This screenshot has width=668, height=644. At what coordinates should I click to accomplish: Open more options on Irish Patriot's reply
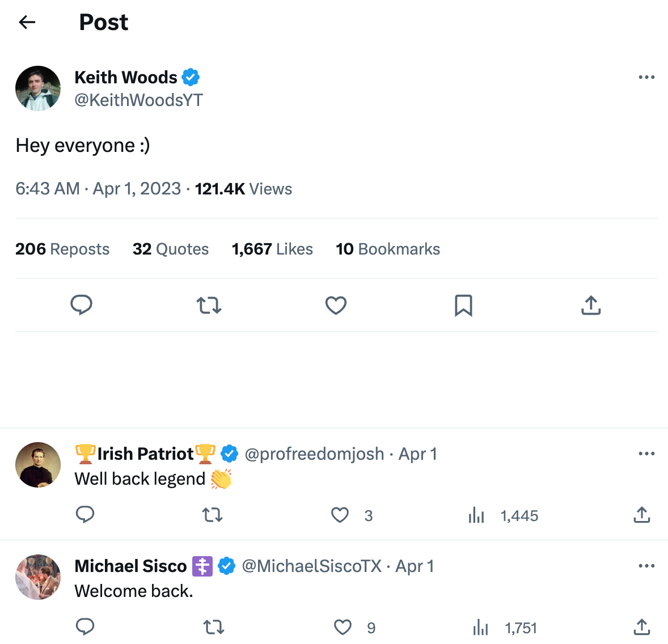click(646, 454)
